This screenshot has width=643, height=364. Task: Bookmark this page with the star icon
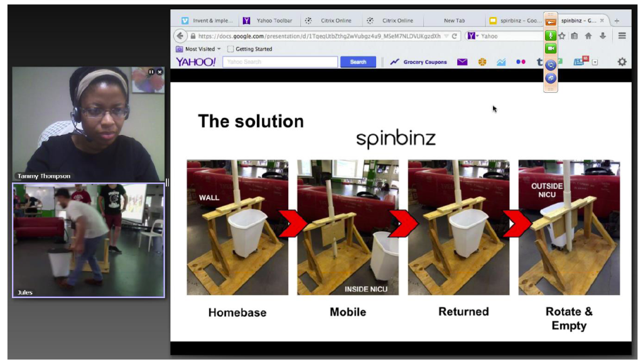tap(562, 36)
